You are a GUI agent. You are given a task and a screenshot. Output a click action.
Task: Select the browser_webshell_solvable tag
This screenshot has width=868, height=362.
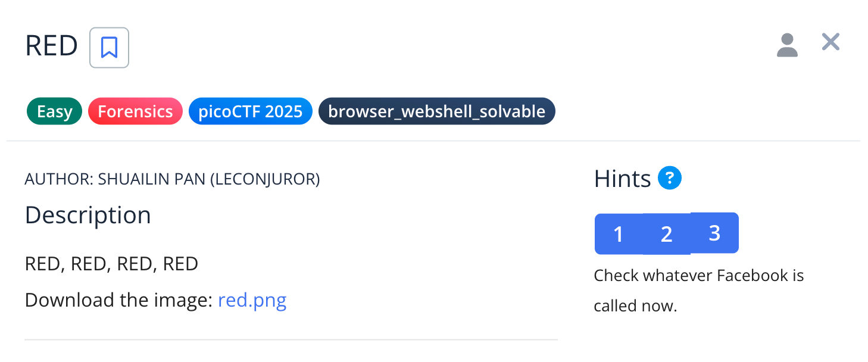click(437, 111)
